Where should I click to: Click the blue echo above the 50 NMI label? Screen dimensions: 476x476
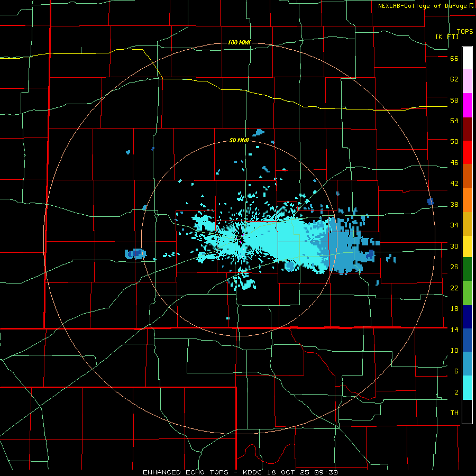click(259, 133)
